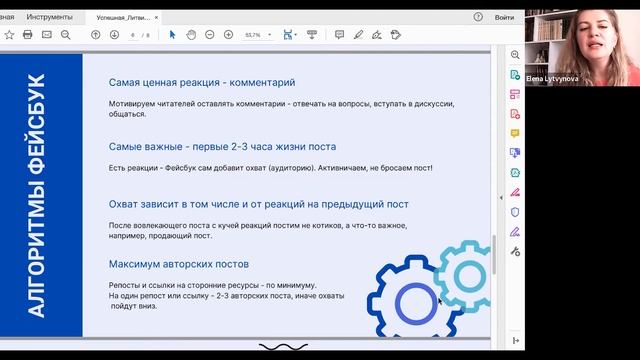Add a comment note from toolbar
Screen dimensions: 640x360
point(339,35)
